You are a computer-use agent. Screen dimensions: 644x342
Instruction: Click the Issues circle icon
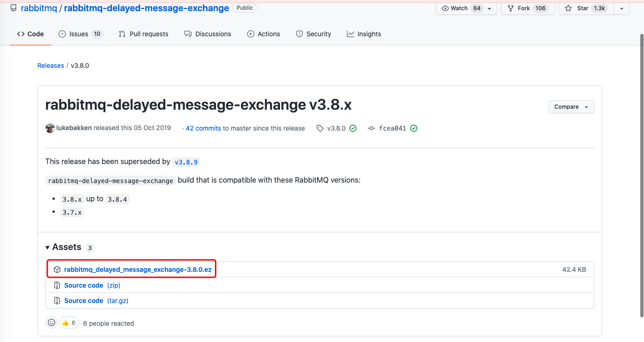(x=62, y=34)
